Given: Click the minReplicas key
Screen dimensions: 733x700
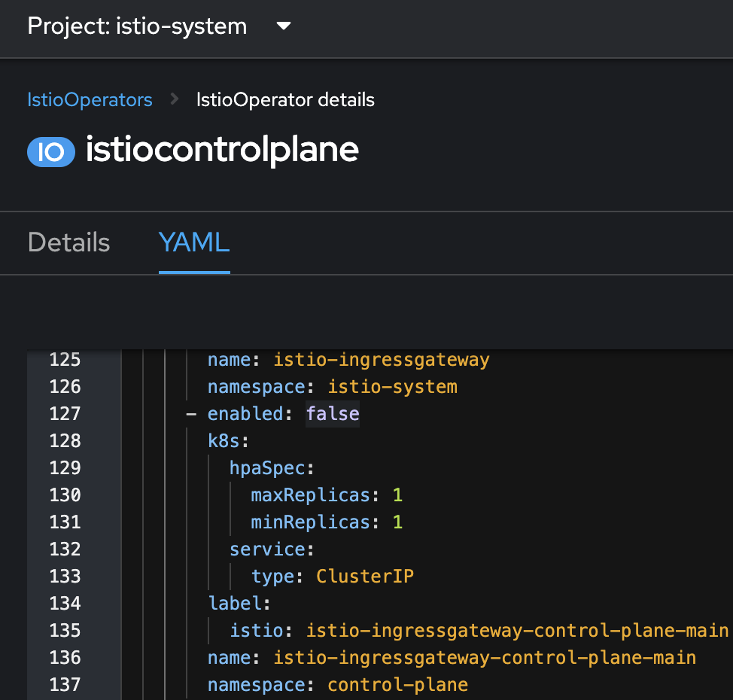Looking at the screenshot, I should pyautogui.click(x=310, y=522).
